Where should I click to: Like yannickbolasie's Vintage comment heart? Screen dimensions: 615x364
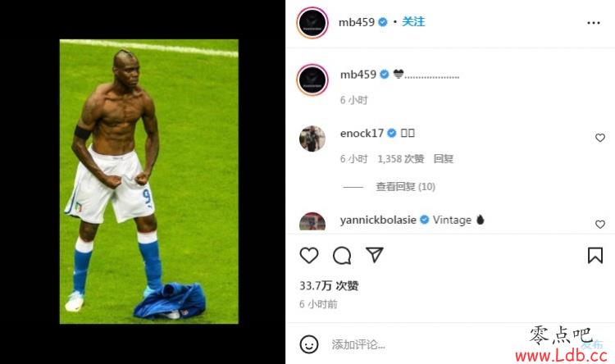(x=599, y=224)
